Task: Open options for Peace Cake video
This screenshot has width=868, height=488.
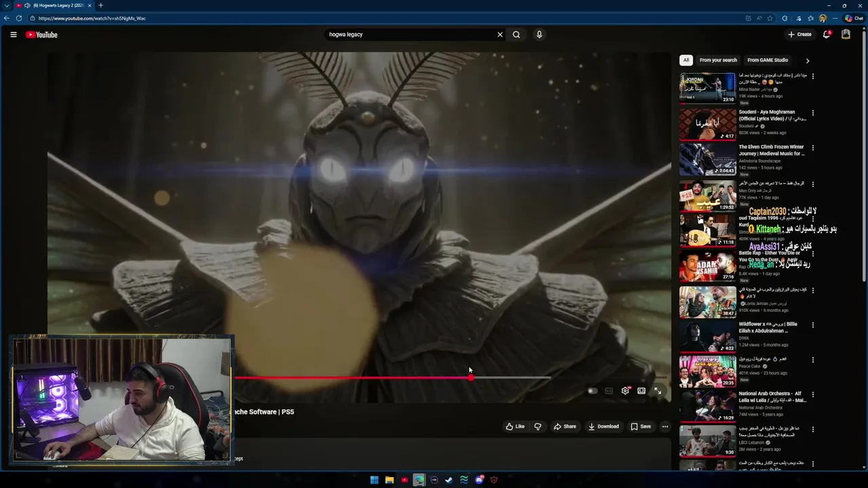Action: (813, 360)
